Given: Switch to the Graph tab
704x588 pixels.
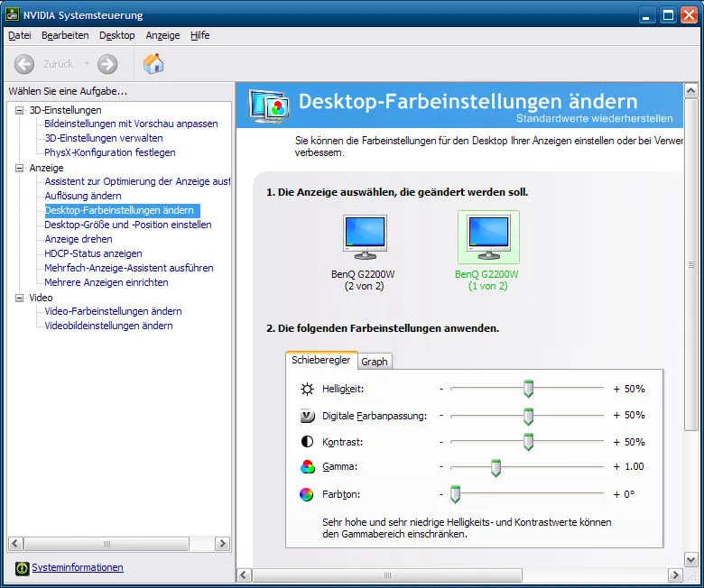Looking at the screenshot, I should (375, 362).
